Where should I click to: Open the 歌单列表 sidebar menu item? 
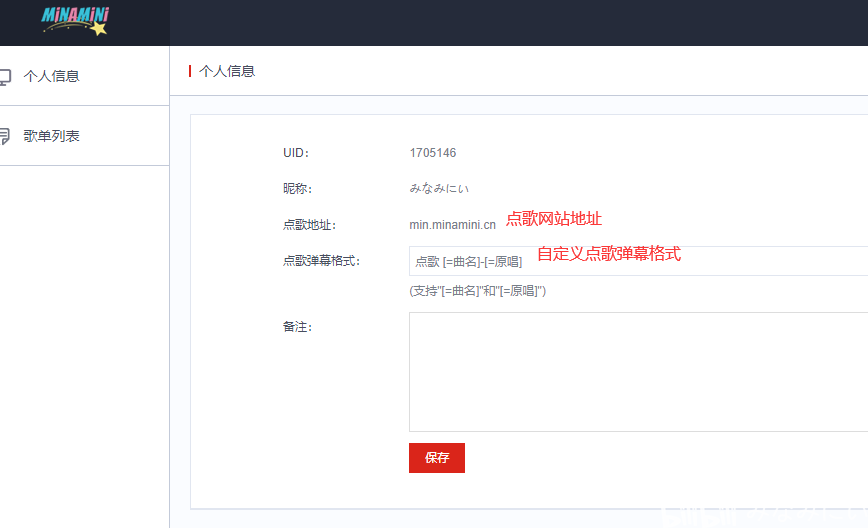pos(84,136)
